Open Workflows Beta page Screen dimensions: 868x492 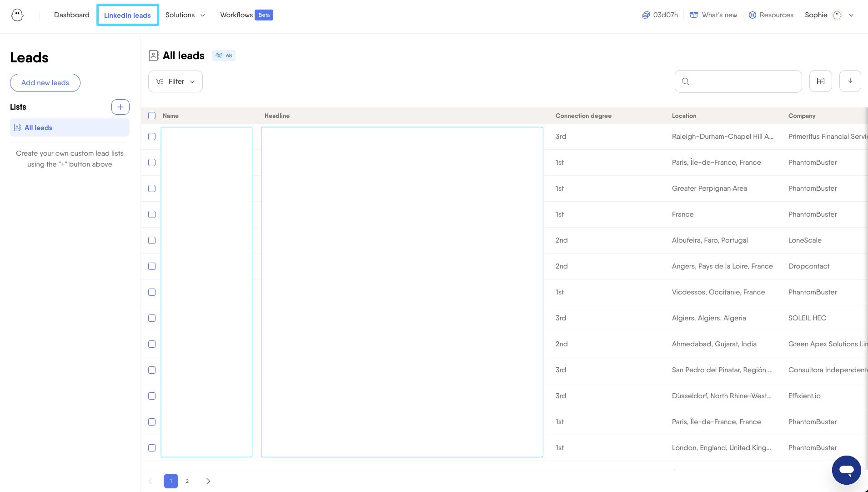point(246,15)
